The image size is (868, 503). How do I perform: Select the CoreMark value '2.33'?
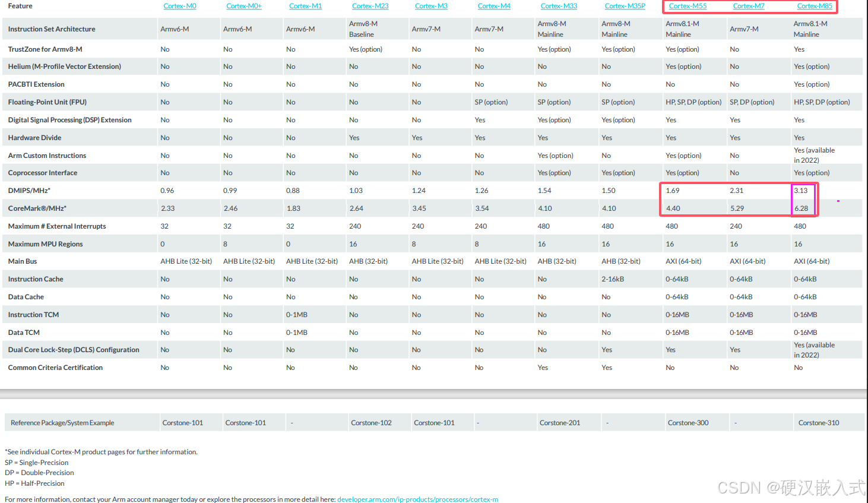pyautogui.click(x=168, y=208)
